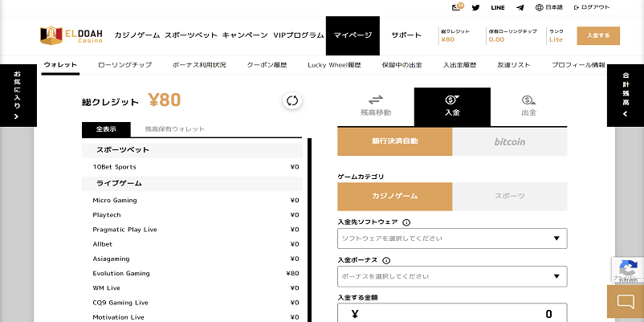Select the WM Live wallet row

(x=192, y=288)
